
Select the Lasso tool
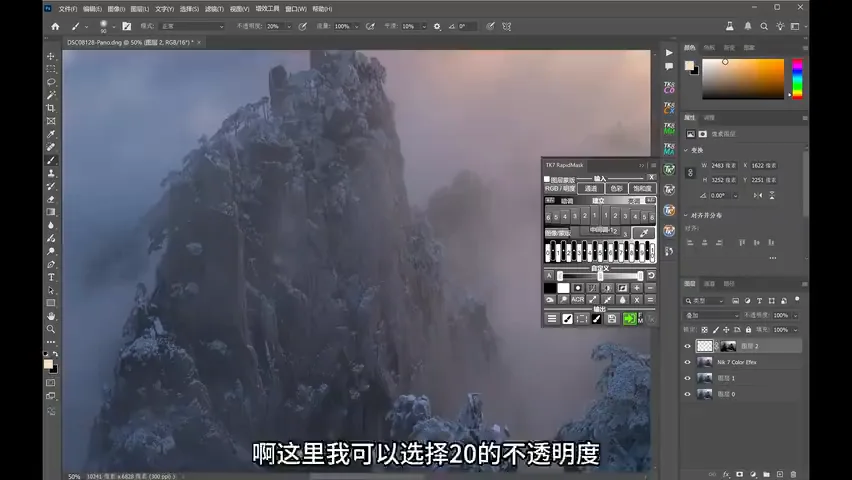point(51,82)
